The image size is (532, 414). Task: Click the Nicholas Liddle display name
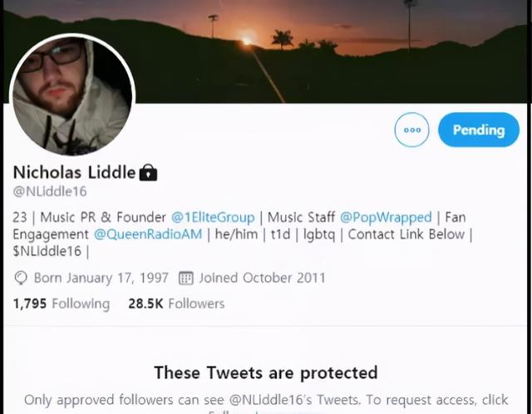[74, 172]
